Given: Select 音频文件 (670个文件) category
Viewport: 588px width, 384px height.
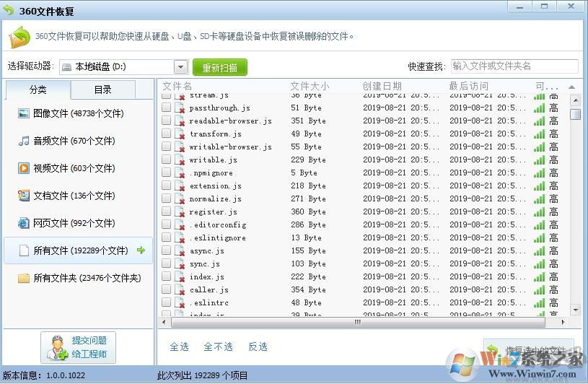Looking at the screenshot, I should tap(79, 141).
